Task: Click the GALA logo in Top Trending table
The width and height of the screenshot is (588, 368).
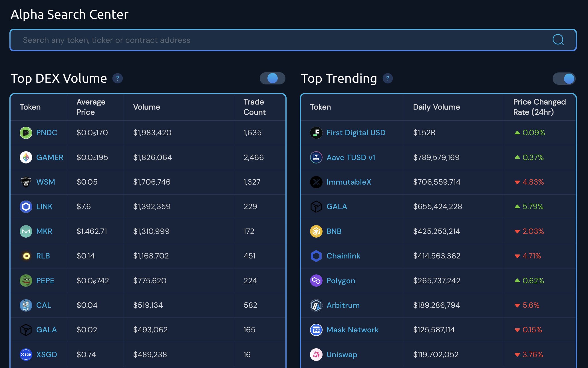Action: [316, 207]
